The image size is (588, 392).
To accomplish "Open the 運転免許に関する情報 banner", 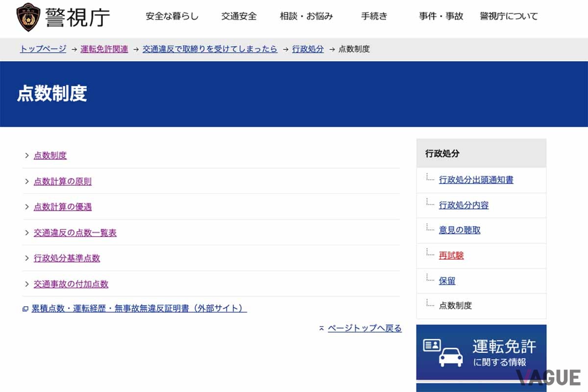I will (x=481, y=352).
